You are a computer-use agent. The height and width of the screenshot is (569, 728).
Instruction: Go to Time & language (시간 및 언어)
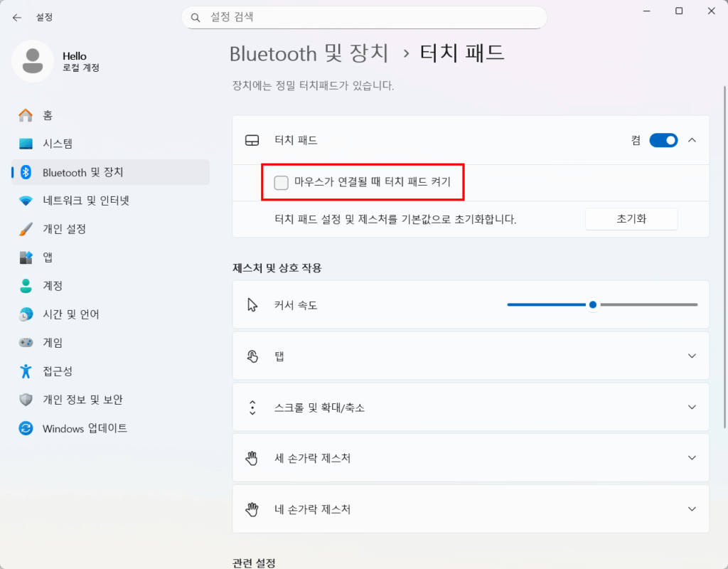pos(70,314)
